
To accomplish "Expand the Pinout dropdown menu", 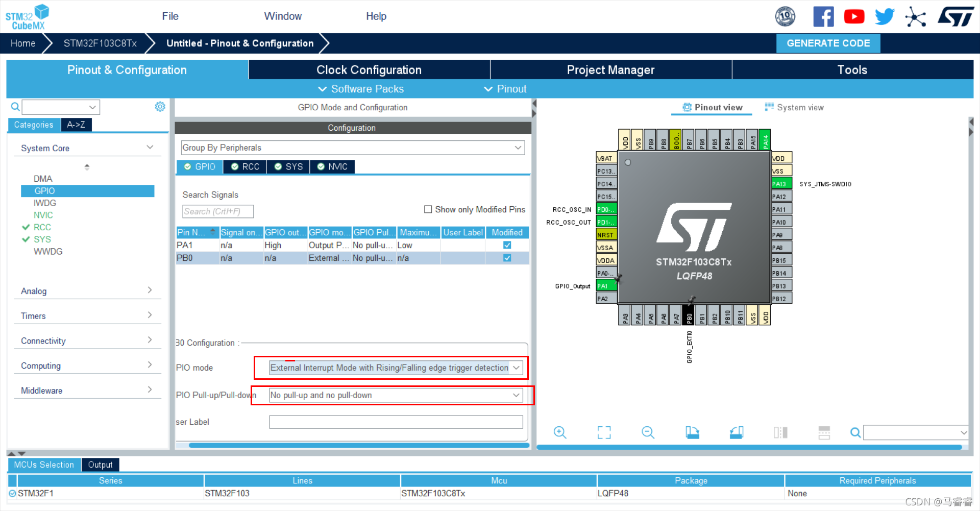I will coord(505,89).
